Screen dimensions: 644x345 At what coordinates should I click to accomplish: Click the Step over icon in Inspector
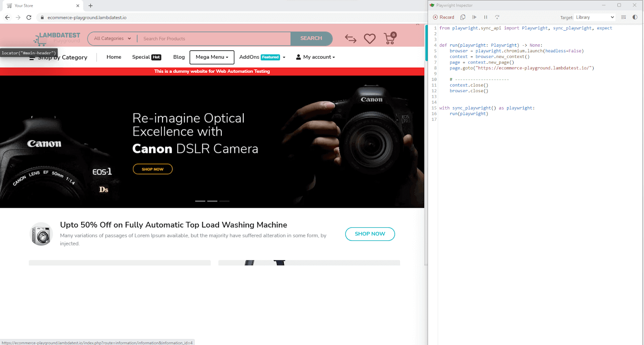point(497,17)
